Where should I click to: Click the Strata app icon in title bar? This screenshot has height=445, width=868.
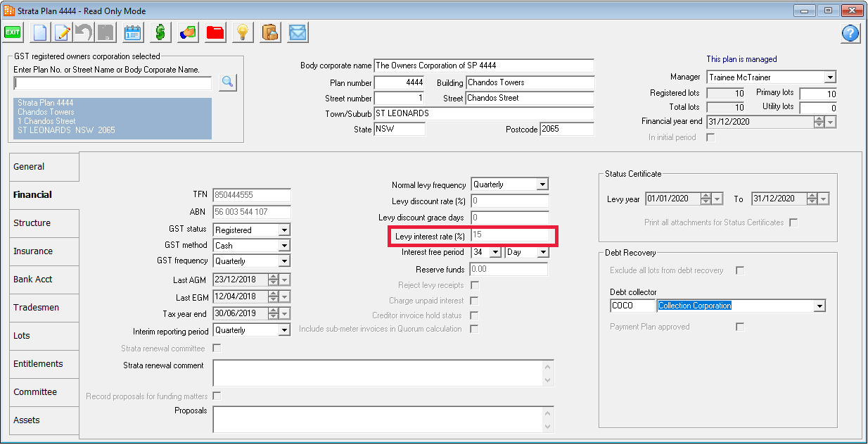pos(9,11)
